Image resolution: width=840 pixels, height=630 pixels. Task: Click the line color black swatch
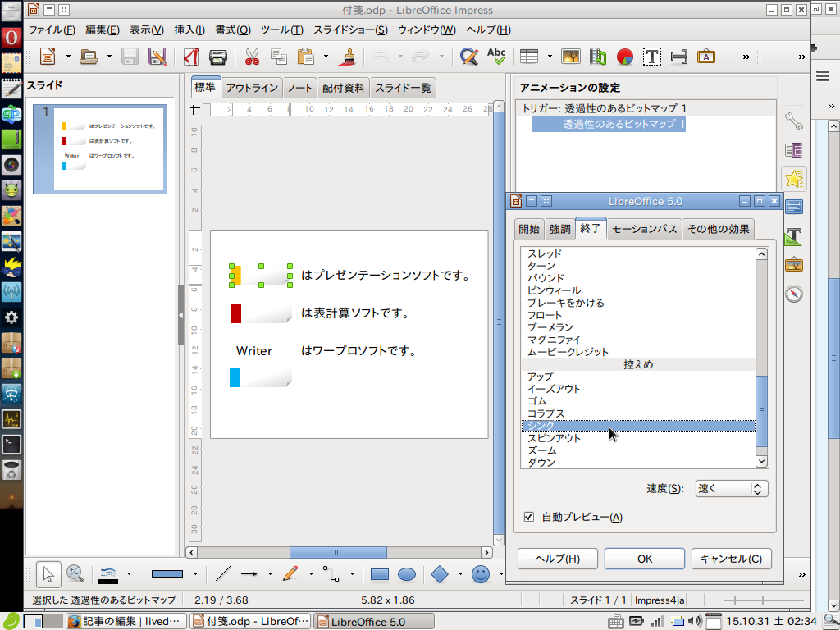[108, 574]
